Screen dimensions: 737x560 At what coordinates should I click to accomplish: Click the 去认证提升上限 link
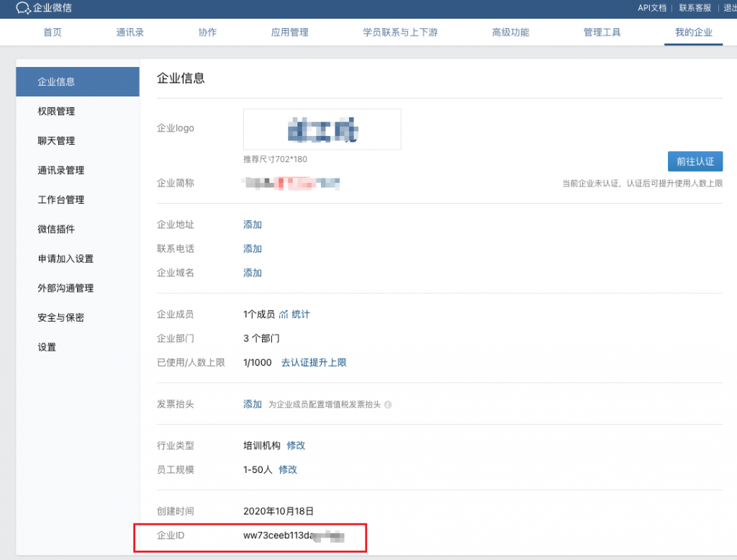click(314, 363)
